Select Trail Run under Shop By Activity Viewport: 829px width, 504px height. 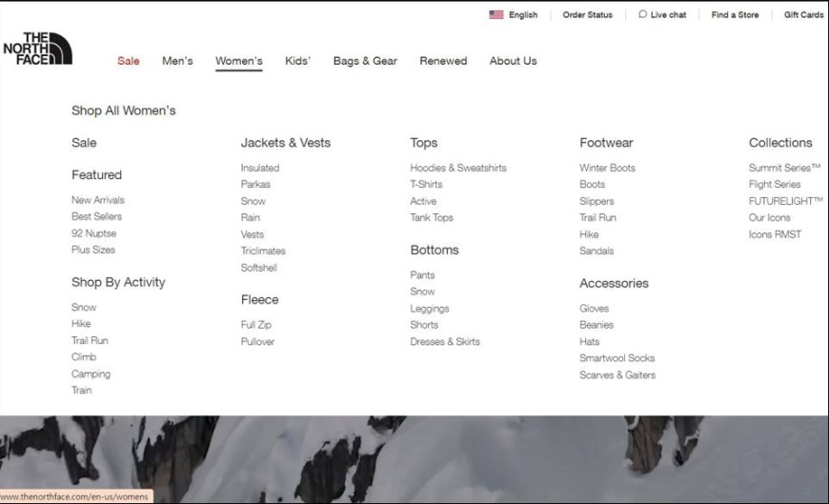90,340
